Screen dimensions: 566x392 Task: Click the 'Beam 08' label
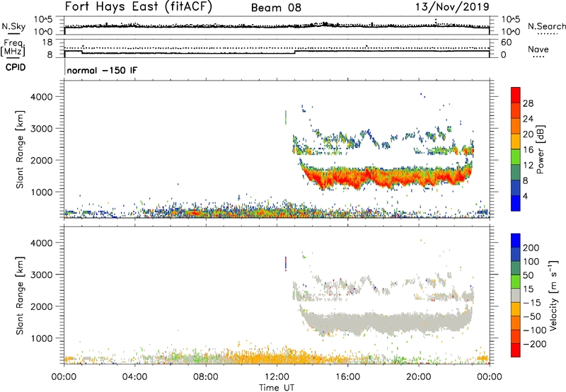coord(276,8)
